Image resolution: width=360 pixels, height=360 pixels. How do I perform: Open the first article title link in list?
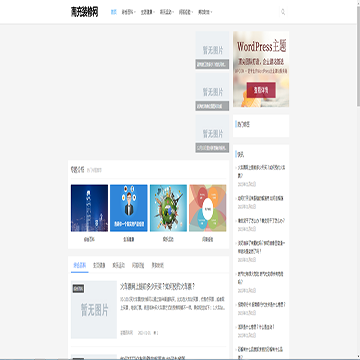(157, 286)
